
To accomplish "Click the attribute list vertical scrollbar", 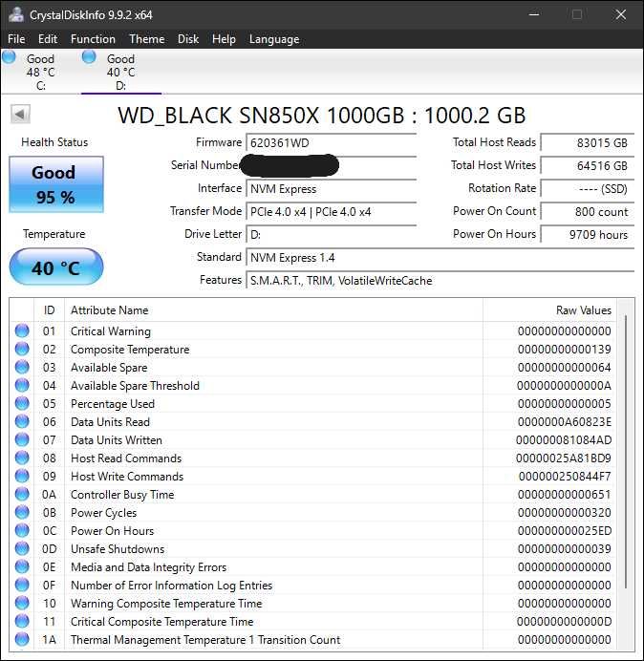I will pos(626,452).
